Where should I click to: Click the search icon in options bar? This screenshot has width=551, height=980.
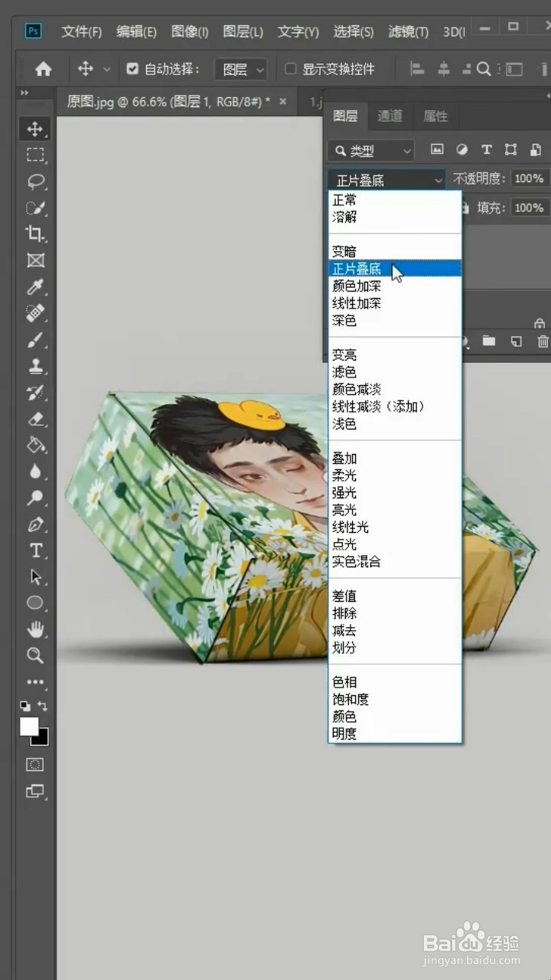pyautogui.click(x=484, y=69)
